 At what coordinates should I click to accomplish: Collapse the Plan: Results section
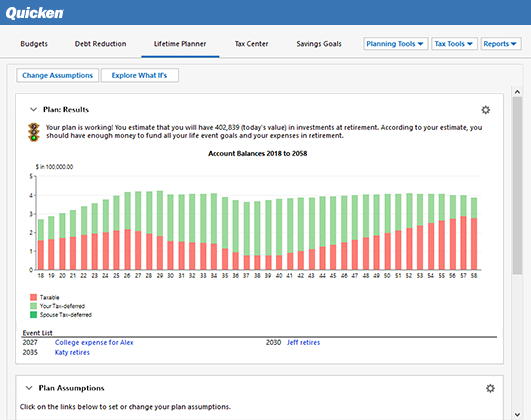click(33, 109)
